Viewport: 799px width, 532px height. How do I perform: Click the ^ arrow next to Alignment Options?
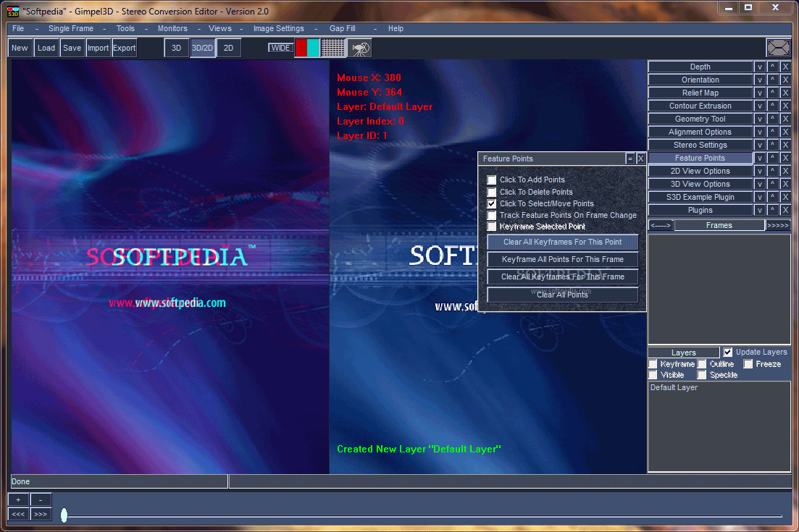[772, 132]
